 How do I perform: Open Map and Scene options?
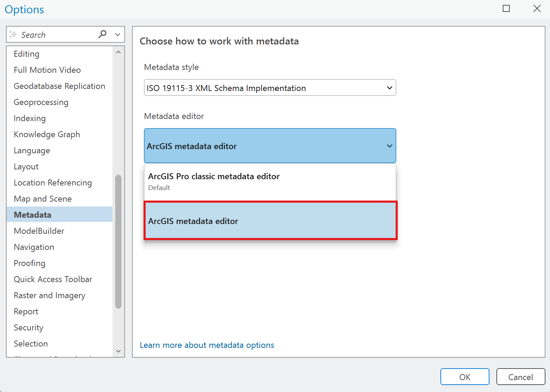[x=60, y=199]
